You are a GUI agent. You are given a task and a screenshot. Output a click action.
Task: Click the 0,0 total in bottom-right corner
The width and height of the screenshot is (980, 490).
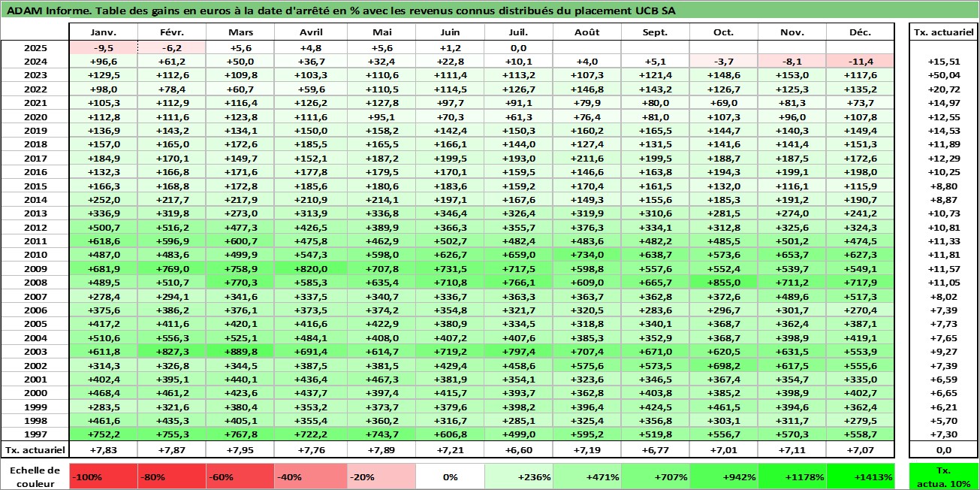point(943,449)
